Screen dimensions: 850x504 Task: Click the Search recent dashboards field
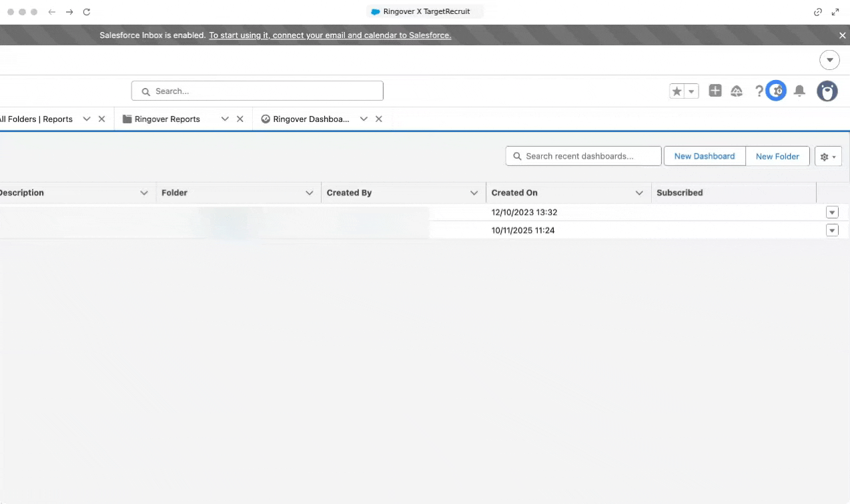[583, 156]
